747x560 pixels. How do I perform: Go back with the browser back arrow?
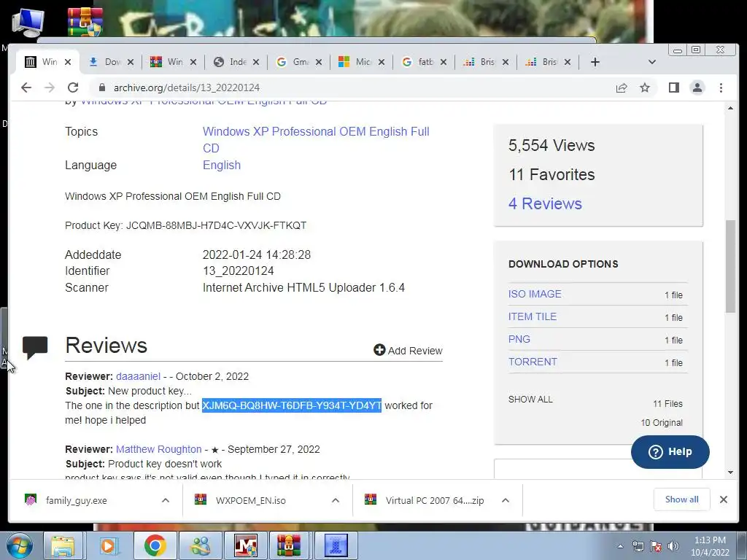(26, 87)
